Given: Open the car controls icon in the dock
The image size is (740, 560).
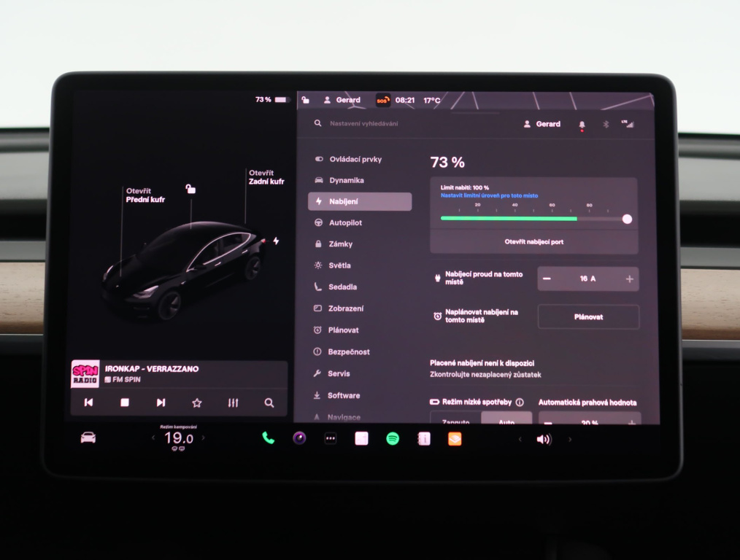Looking at the screenshot, I should click(x=88, y=438).
